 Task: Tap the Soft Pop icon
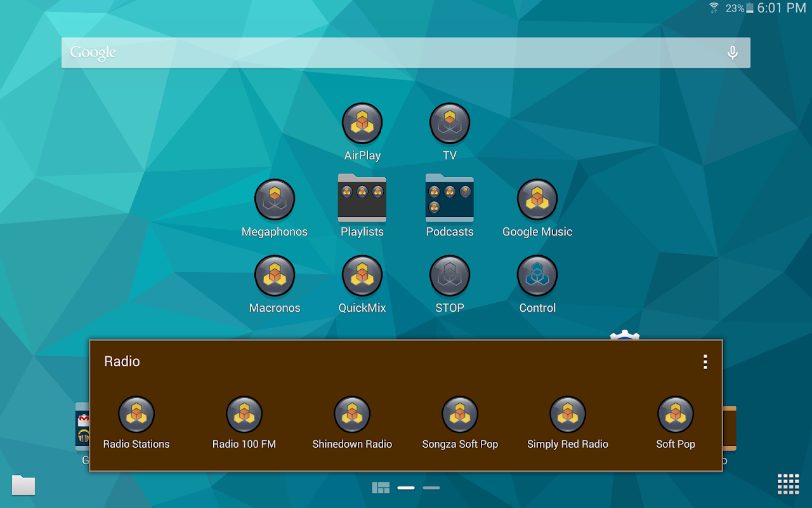click(x=676, y=415)
